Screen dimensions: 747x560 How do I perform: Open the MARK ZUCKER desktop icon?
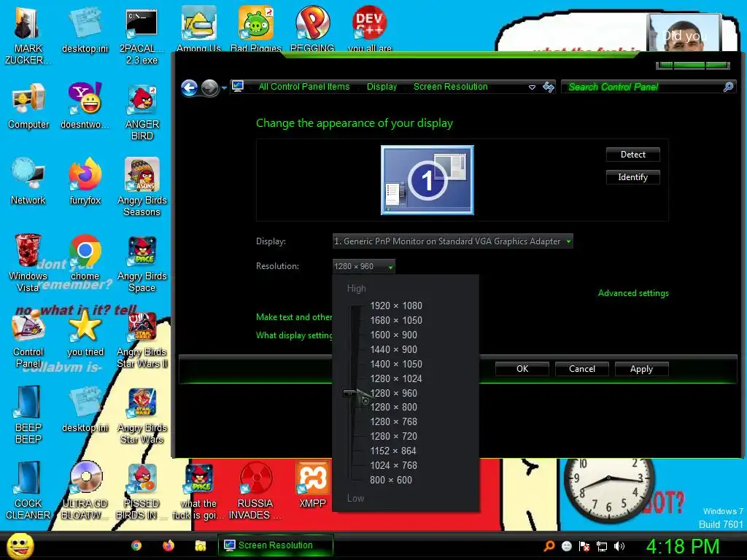pos(28,34)
